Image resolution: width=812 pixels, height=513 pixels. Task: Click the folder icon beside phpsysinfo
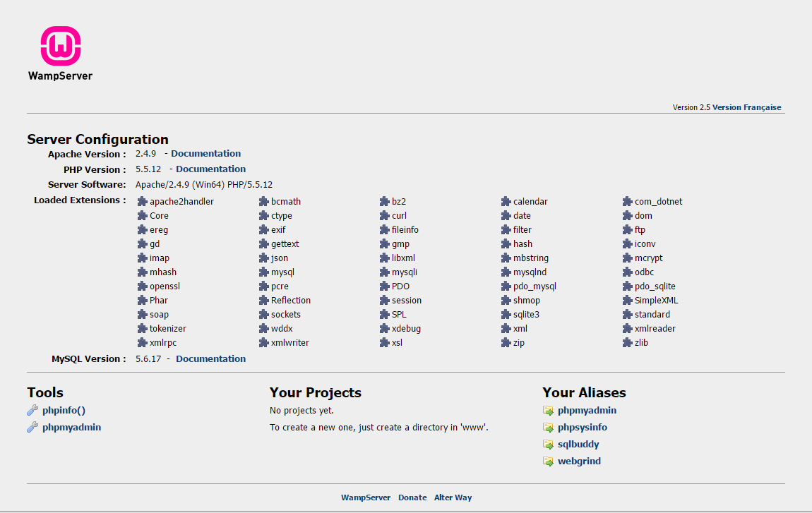[x=548, y=428]
